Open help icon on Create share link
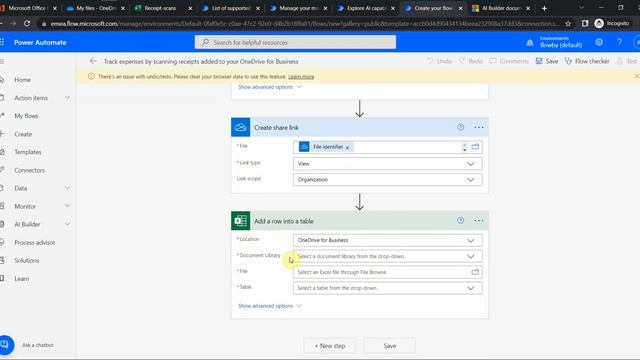 coord(460,127)
